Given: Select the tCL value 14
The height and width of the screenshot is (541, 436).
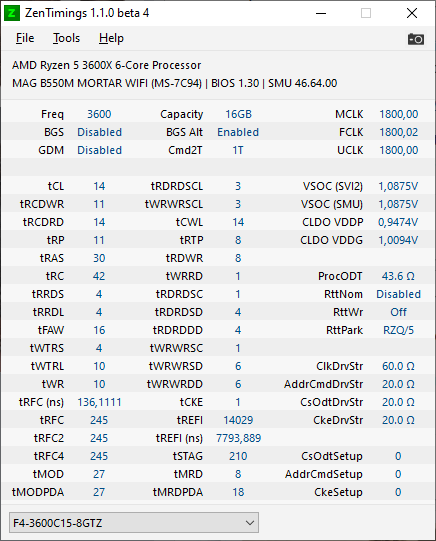Looking at the screenshot, I should (x=99, y=186).
